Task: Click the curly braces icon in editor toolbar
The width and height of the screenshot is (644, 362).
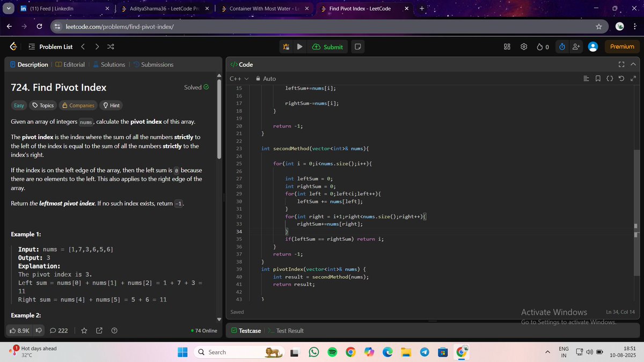Action: (x=610, y=79)
